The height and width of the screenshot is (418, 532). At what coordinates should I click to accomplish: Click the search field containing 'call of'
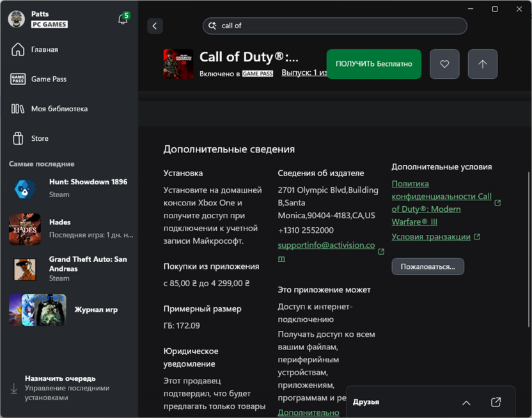(339, 26)
